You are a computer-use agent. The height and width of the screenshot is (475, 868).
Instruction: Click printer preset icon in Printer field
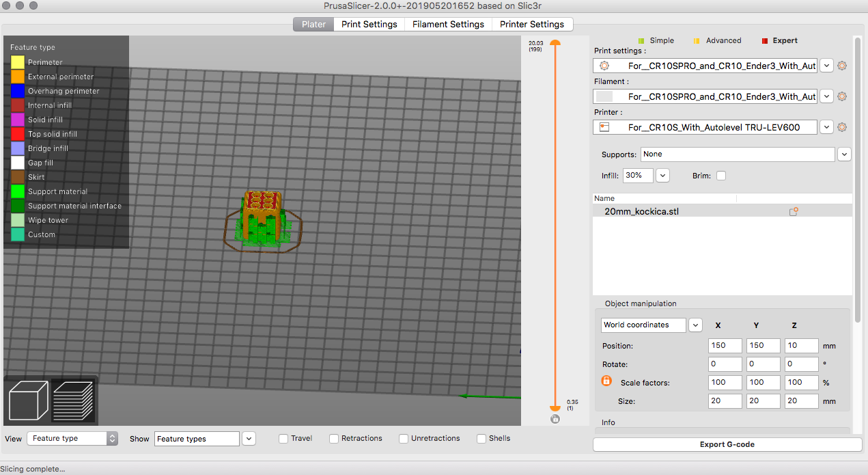[x=604, y=127]
